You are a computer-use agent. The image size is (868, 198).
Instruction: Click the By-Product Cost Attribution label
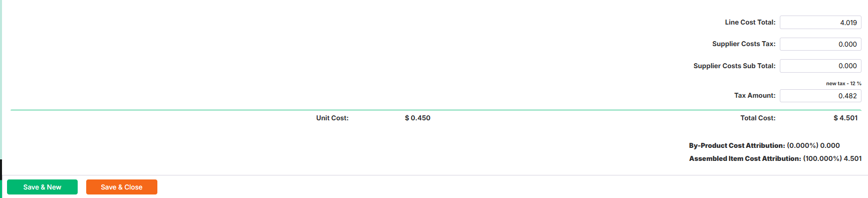[x=737, y=145]
